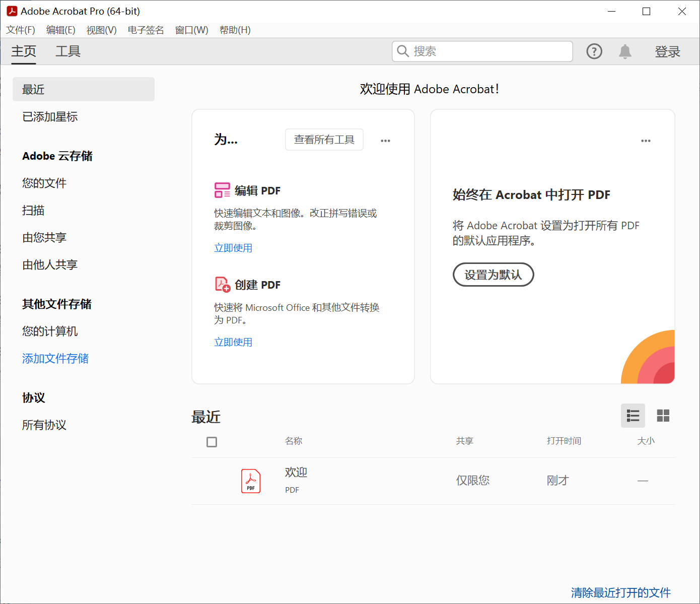The height and width of the screenshot is (604, 700).
Task: Click 清除最近打开的文件 link
Action: point(621,592)
